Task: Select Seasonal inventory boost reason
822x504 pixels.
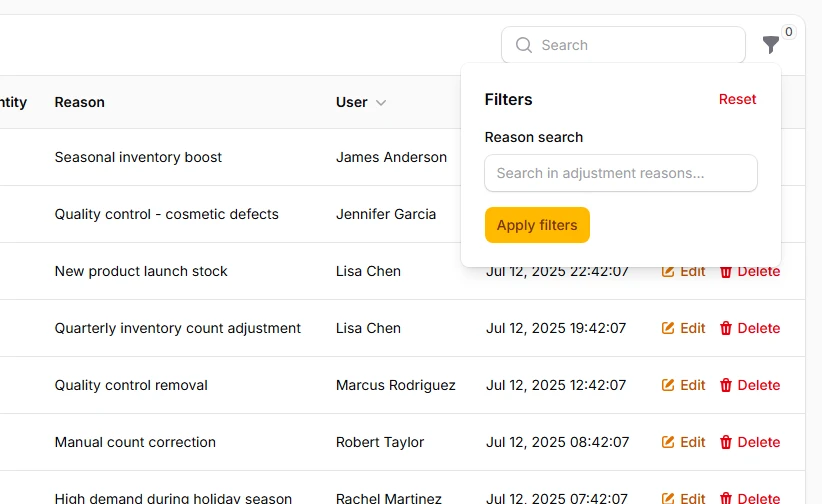Action: 138,157
